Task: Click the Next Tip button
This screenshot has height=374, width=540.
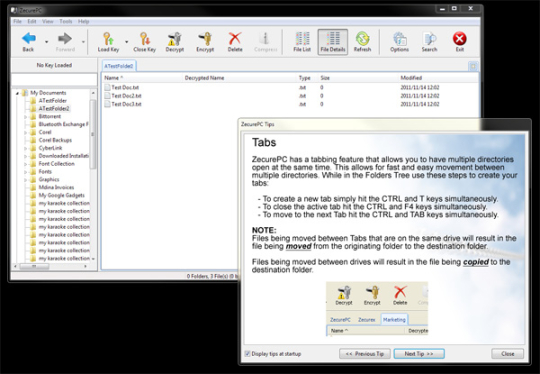Action: 419,354
